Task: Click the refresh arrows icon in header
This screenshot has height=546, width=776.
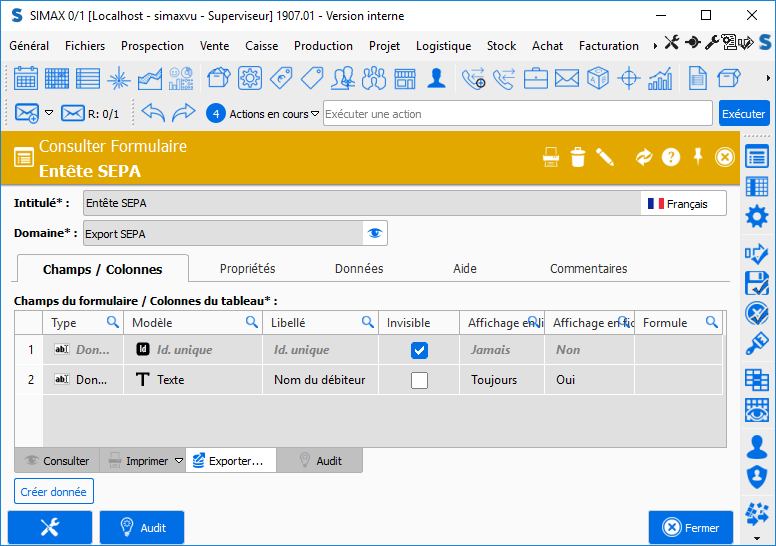Action: (644, 157)
